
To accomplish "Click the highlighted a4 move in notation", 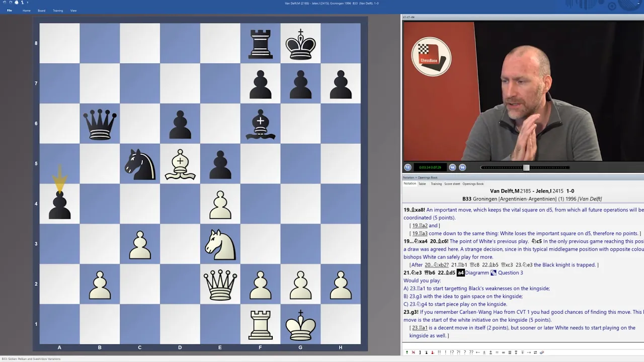I will (x=461, y=273).
